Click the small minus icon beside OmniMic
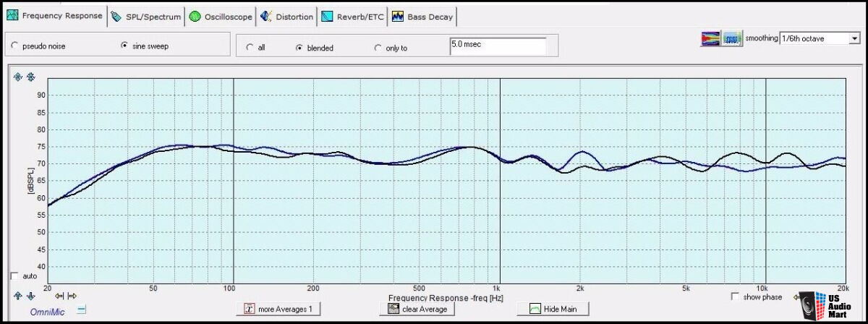Screen dimensions: 868x324 pyautogui.click(x=82, y=310)
